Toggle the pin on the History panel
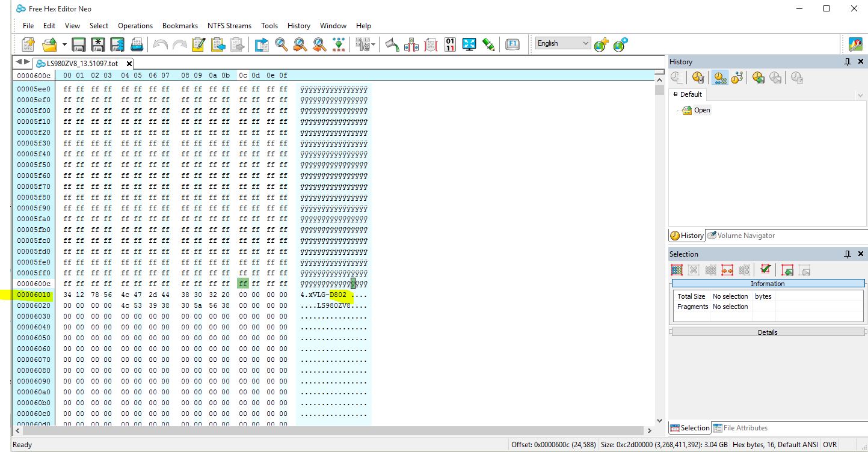868x452 pixels. (x=848, y=62)
